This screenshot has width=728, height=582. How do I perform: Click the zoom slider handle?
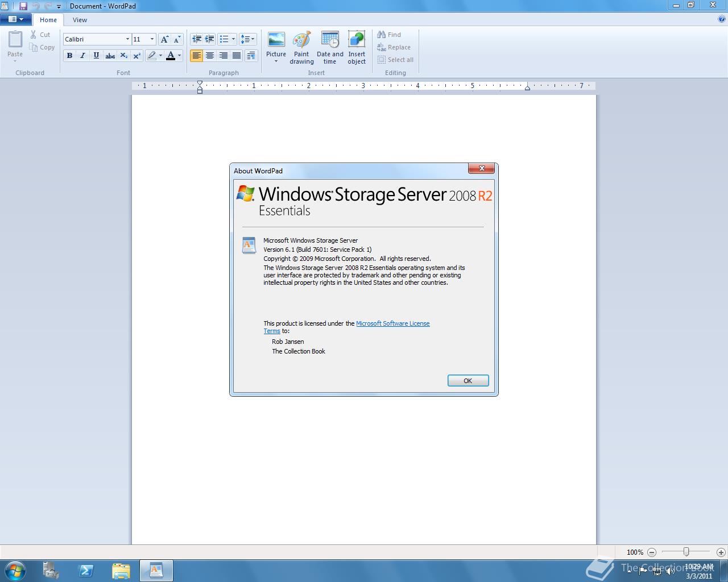coord(686,552)
